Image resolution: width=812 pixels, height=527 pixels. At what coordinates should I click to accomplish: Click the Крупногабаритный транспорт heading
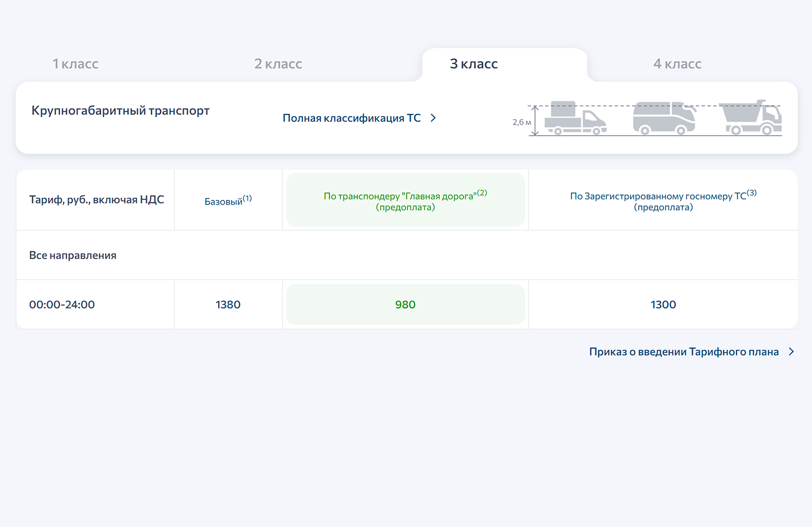[120, 111]
